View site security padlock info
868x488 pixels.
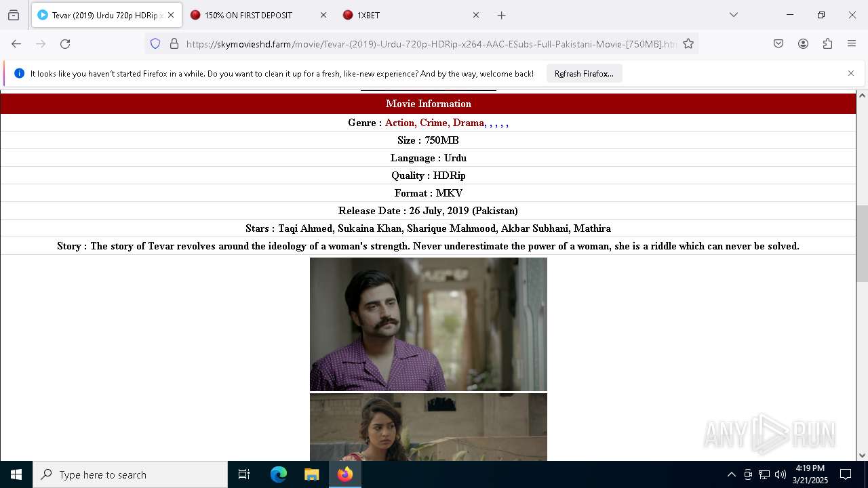174,43
